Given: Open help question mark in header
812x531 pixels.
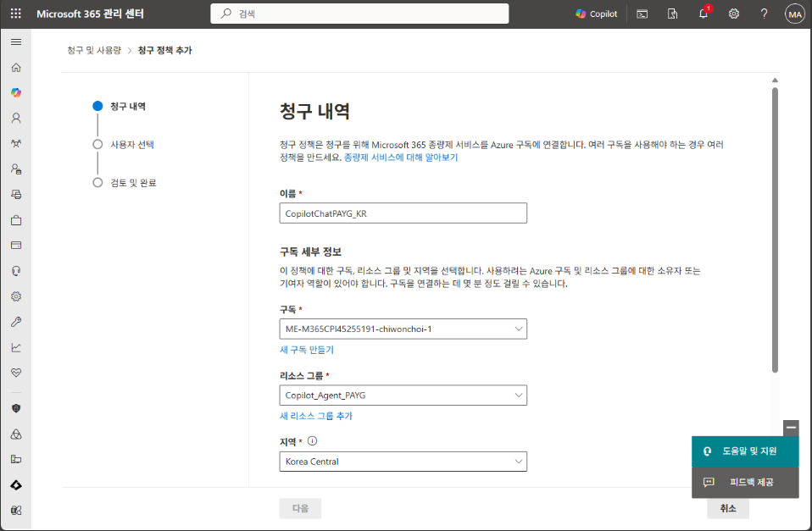Looking at the screenshot, I should (764, 14).
